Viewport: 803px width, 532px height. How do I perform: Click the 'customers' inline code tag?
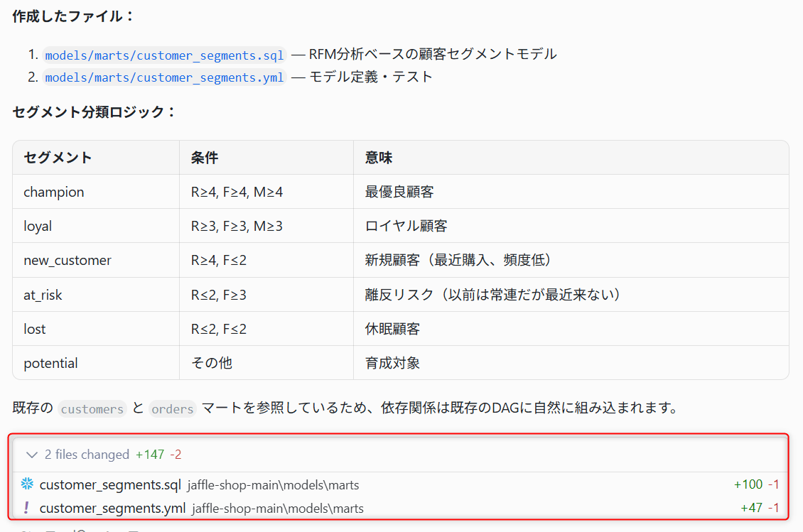92,408
